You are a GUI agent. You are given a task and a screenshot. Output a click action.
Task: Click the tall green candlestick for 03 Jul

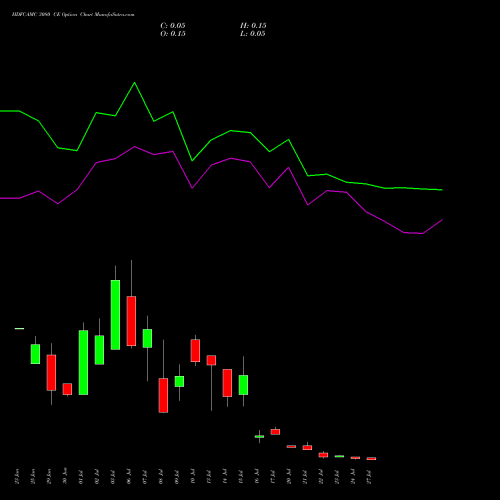pyautogui.click(x=115, y=315)
